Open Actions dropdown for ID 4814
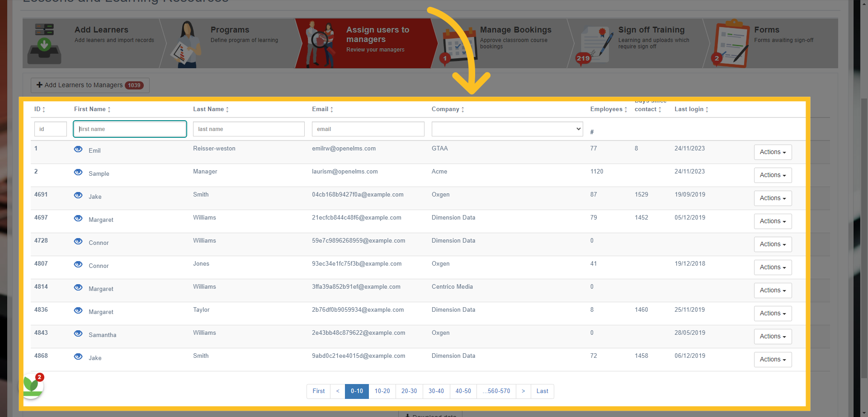Viewport: 868px width, 417px height. tap(773, 290)
